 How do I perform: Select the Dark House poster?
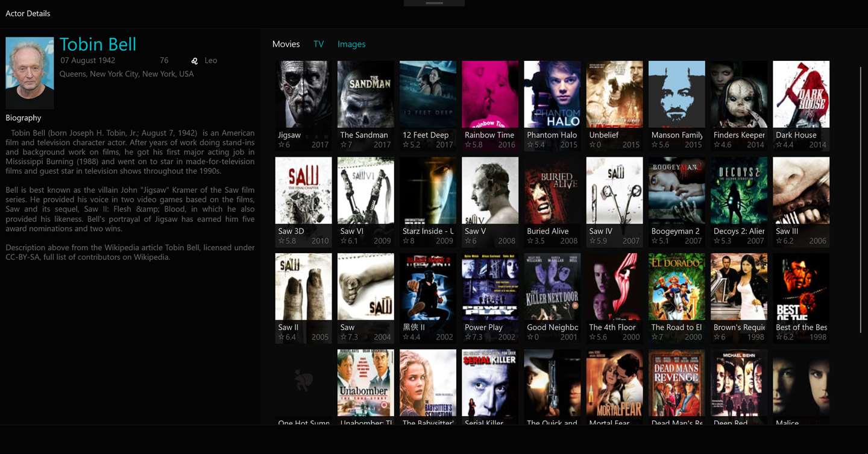pyautogui.click(x=801, y=94)
